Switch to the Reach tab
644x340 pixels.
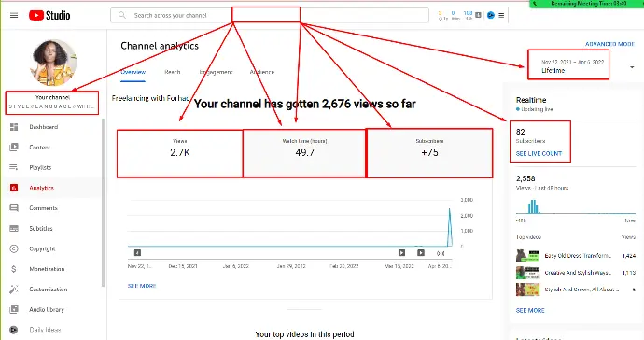click(x=173, y=72)
